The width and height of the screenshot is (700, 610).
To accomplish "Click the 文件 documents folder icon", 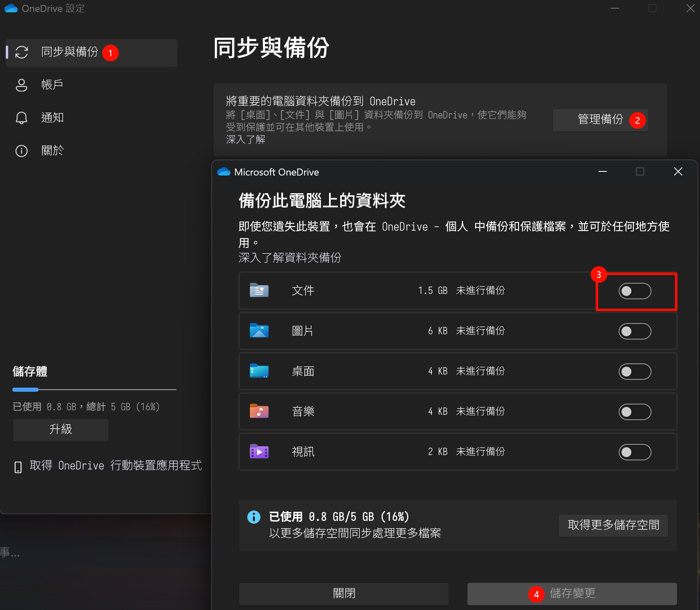I will tap(259, 290).
